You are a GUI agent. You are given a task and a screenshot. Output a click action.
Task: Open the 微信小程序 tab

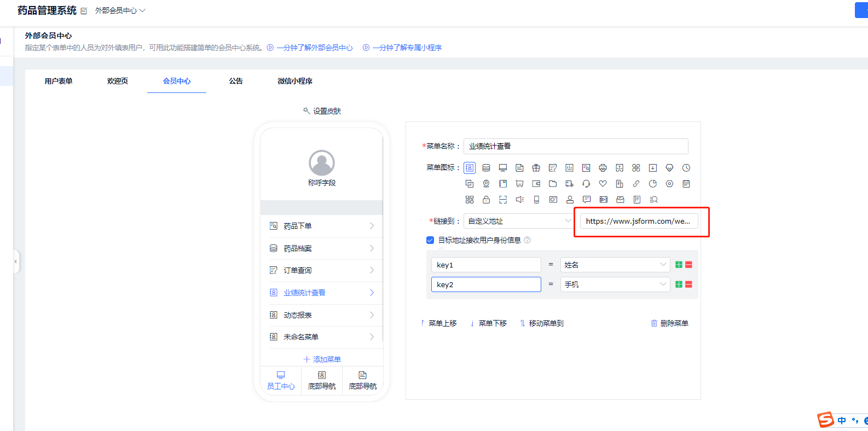pos(294,81)
